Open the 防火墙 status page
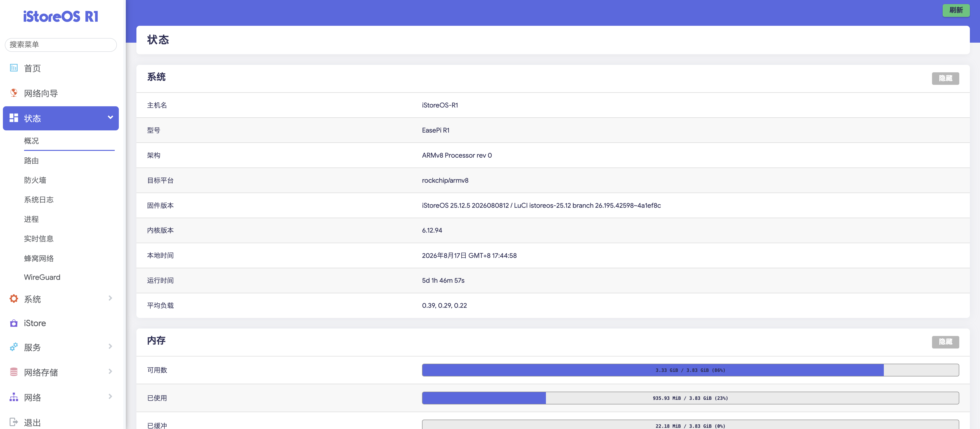 (x=35, y=180)
